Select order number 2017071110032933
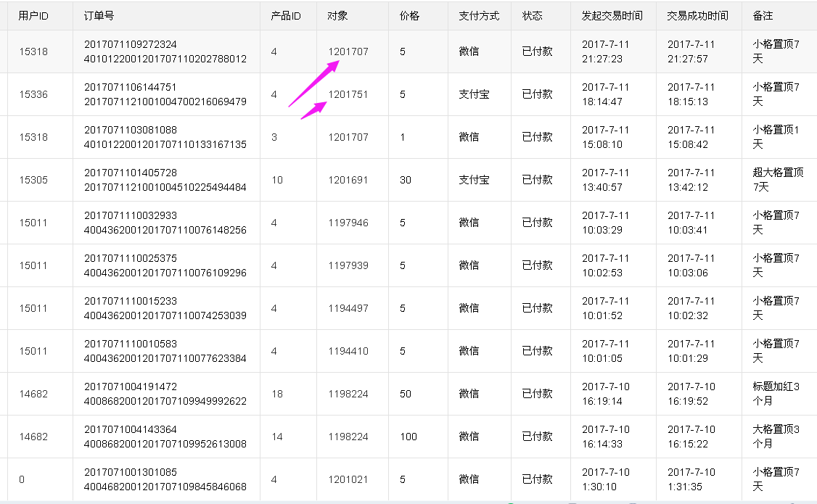 tap(131, 215)
